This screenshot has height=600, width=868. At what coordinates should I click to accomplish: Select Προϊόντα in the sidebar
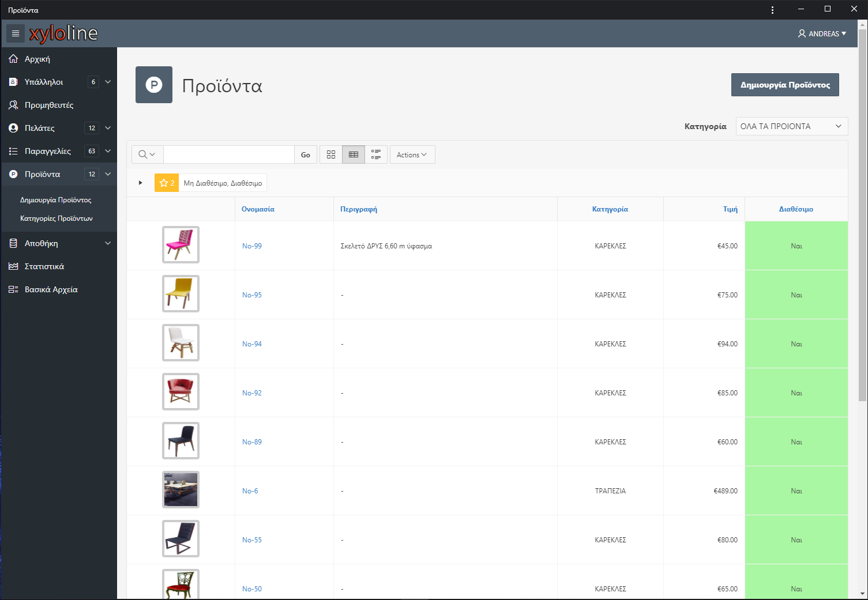[x=42, y=174]
